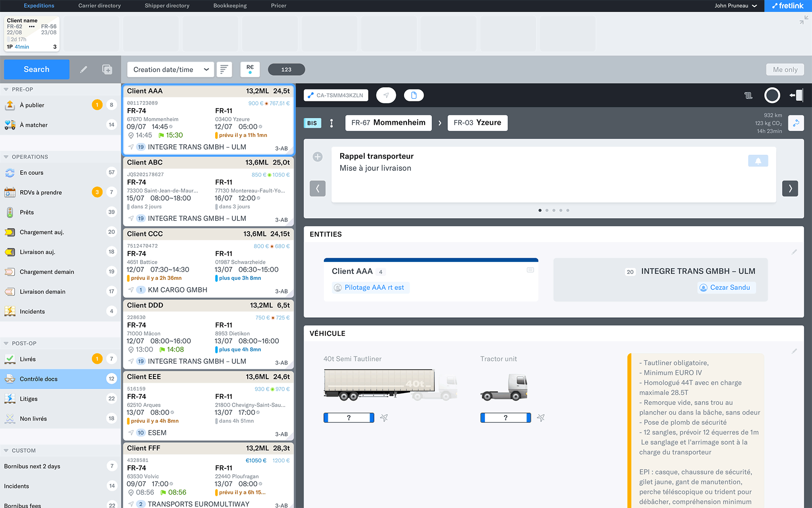Open RDVs à prendre list

pos(60,192)
